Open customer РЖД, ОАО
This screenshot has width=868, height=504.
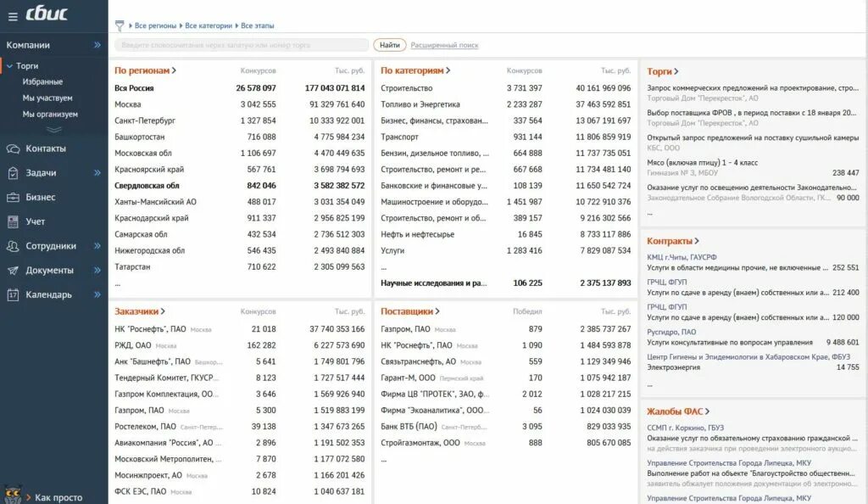(133, 345)
